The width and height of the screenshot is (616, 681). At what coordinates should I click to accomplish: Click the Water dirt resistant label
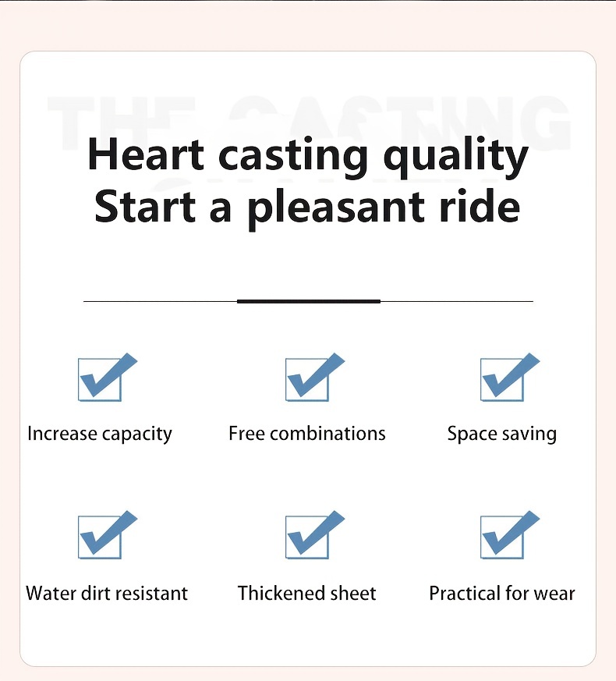[x=107, y=594]
